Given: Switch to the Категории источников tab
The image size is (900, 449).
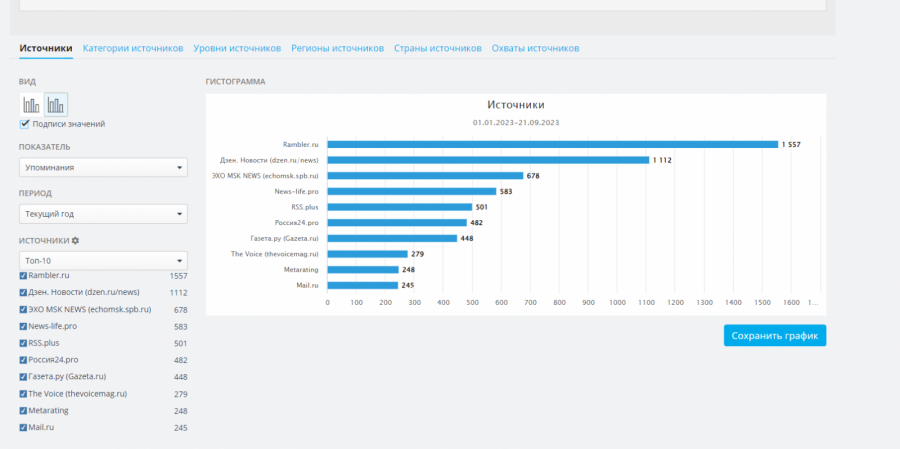Looking at the screenshot, I should pos(133,48).
